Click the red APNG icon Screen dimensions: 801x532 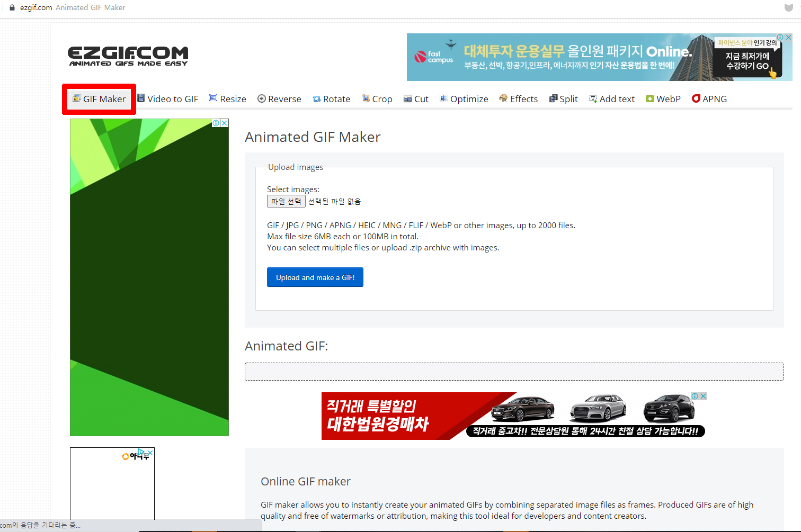[x=696, y=98]
